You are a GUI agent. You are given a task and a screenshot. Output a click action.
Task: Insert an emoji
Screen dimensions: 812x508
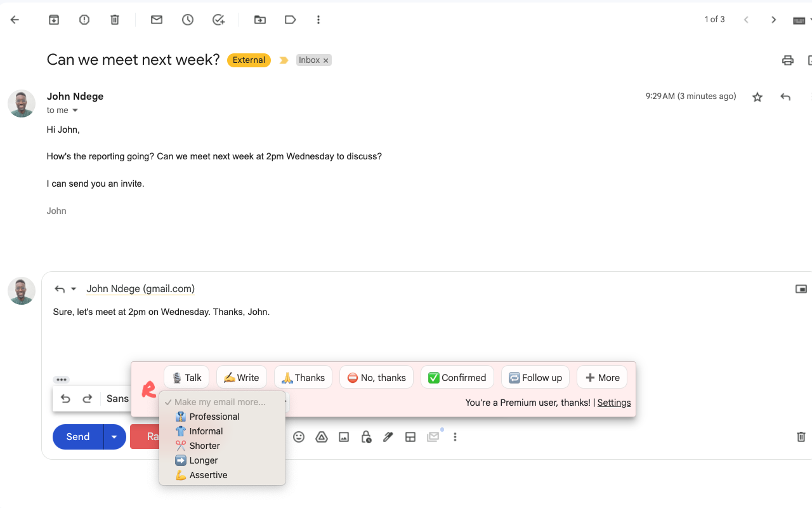tap(299, 437)
